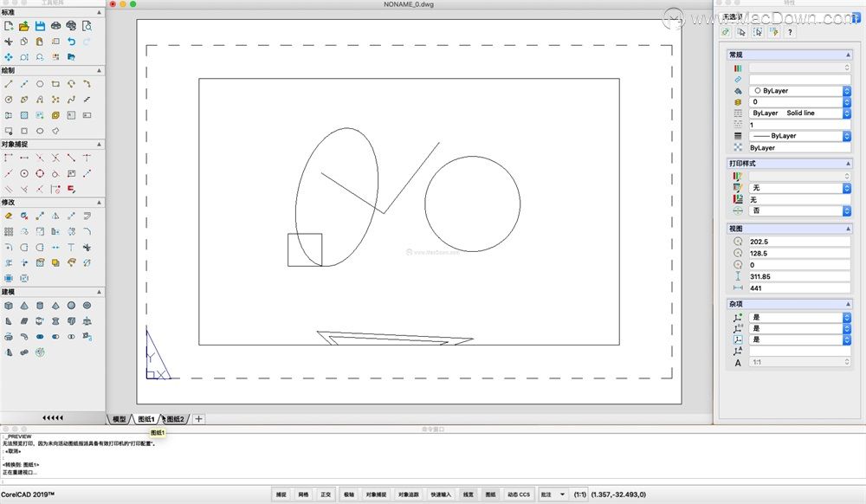Viewport: 866px width, 504px height.
Task: Toggle 对象追踪 (entity tracking)
Action: point(409,494)
